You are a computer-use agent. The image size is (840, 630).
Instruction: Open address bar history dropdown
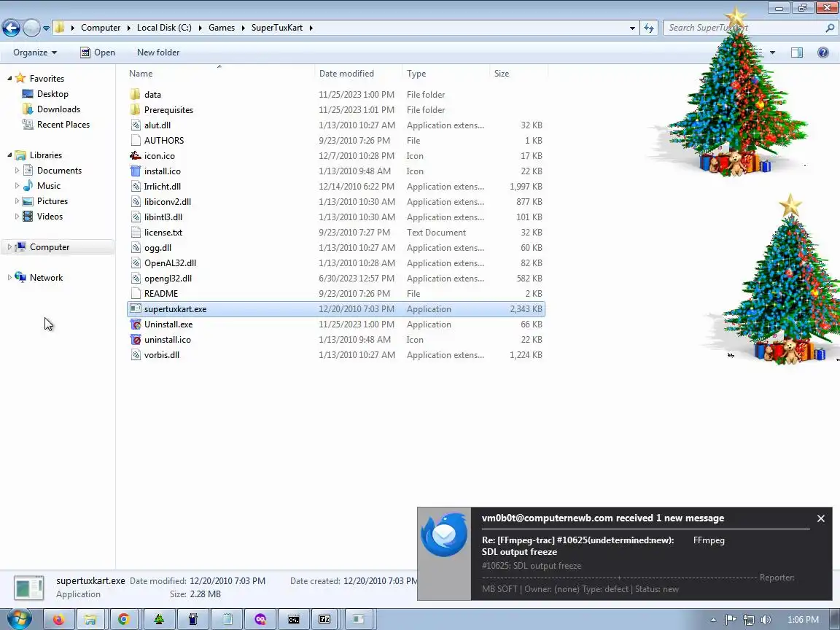632,28
